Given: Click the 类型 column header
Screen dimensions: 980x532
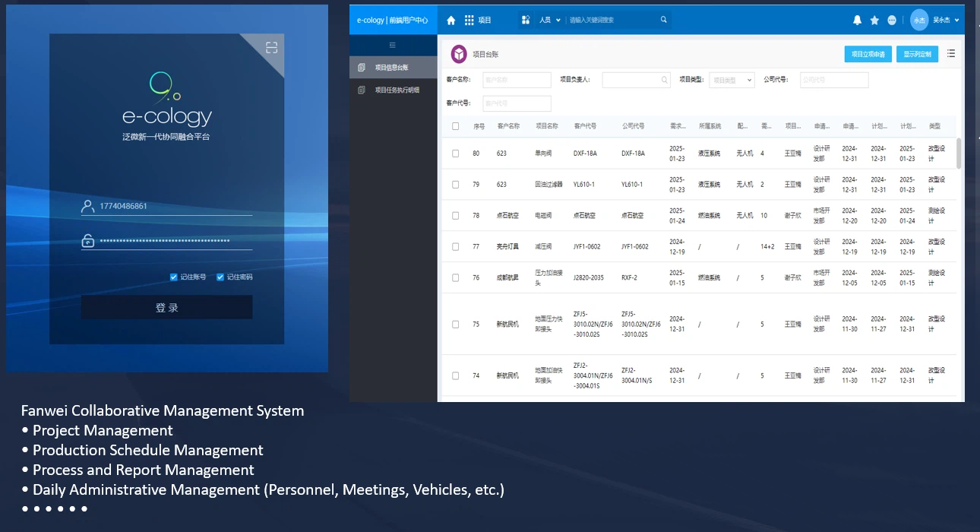Looking at the screenshot, I should [934, 126].
